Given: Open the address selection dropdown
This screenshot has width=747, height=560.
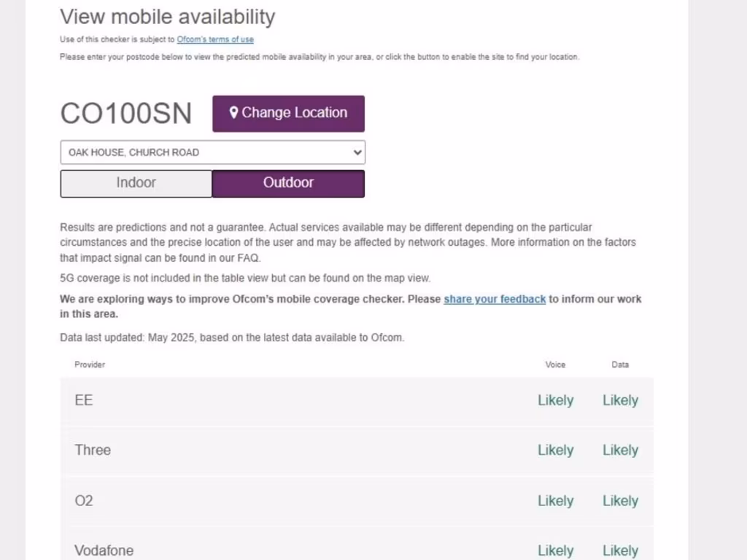Looking at the screenshot, I should pyautogui.click(x=212, y=152).
